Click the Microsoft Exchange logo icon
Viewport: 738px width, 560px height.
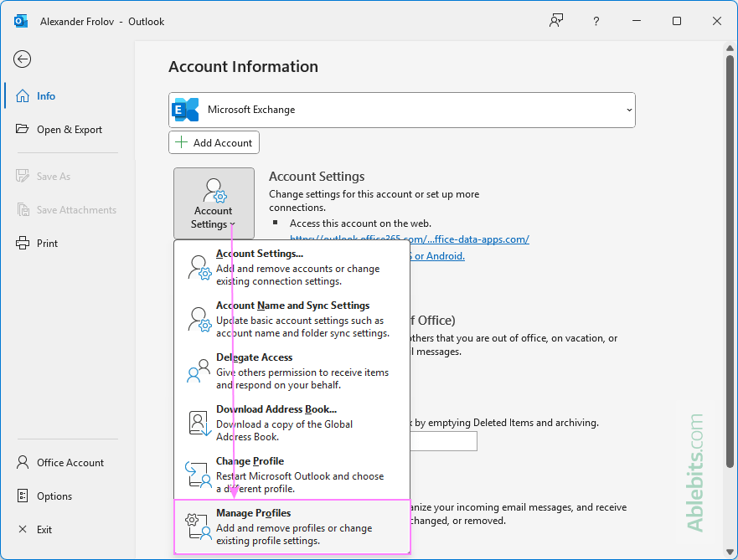click(185, 110)
